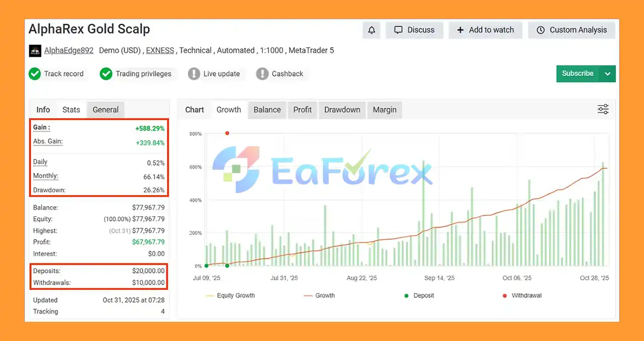Expand the Subscribe dropdown arrow

(x=608, y=74)
